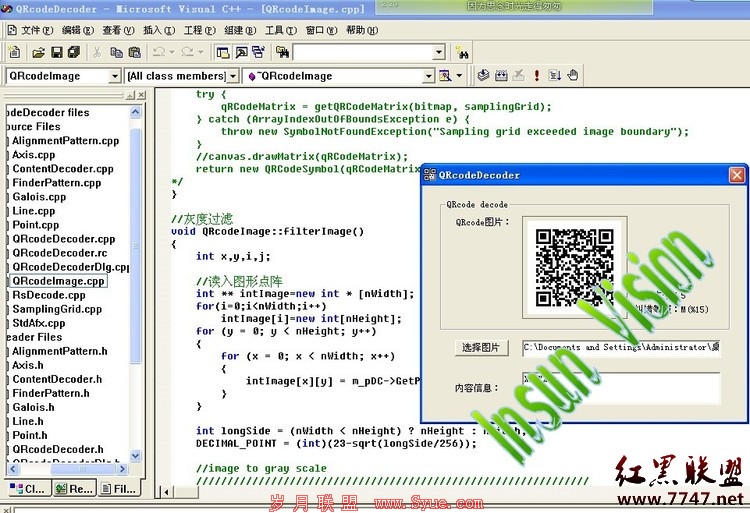The image size is (750, 513).
Task: Open the 文件 (File) menu
Action: (37, 30)
